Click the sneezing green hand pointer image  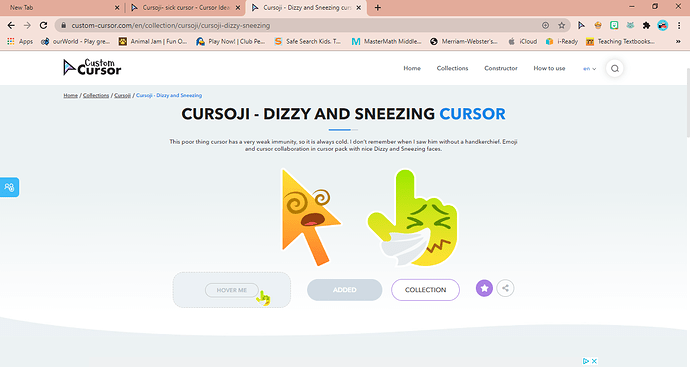click(413, 218)
